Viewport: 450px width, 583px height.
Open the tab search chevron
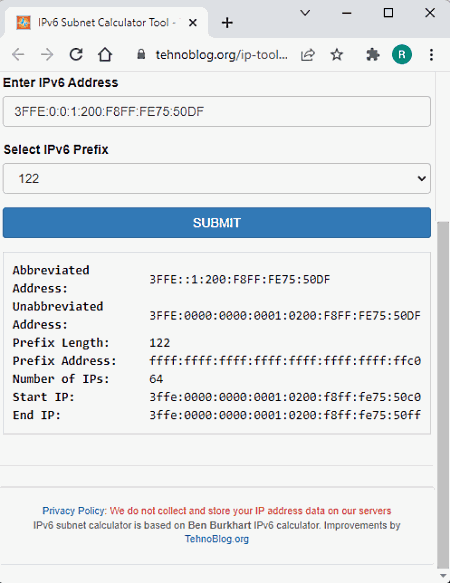305,13
